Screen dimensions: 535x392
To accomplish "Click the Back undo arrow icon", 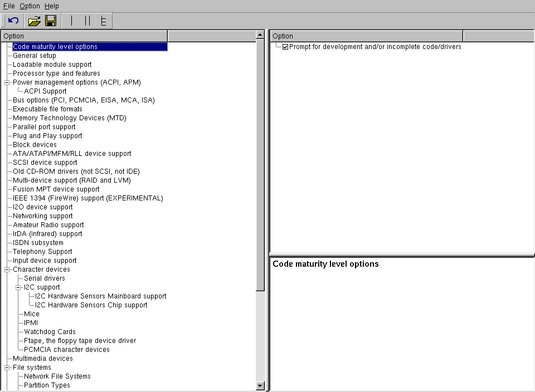I will [x=13, y=21].
